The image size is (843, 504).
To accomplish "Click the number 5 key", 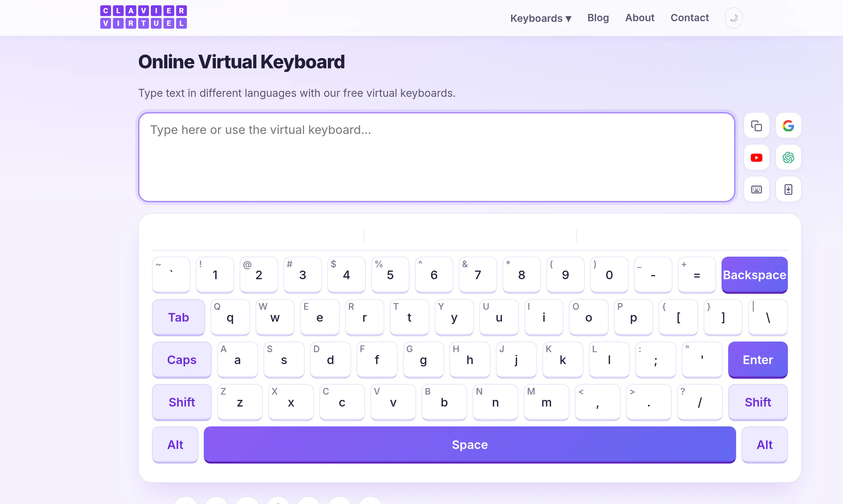I will (x=390, y=275).
